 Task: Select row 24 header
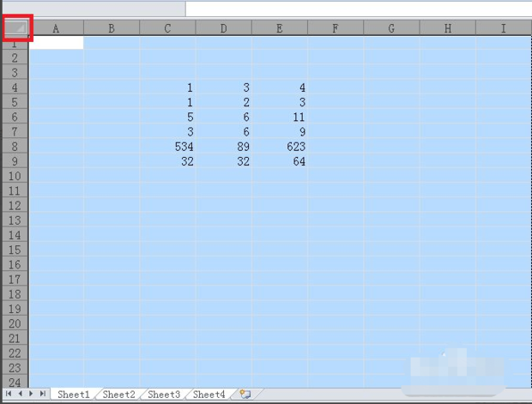[x=15, y=382]
